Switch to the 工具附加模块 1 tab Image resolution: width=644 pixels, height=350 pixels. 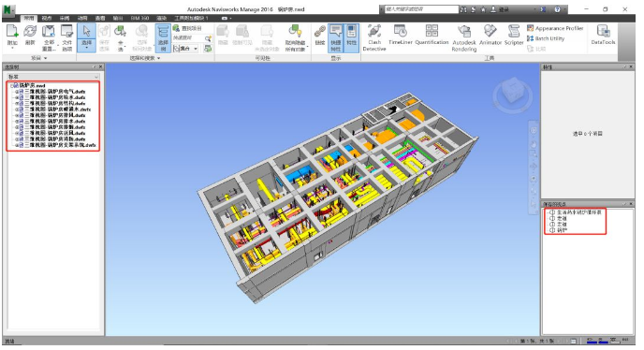pos(191,18)
